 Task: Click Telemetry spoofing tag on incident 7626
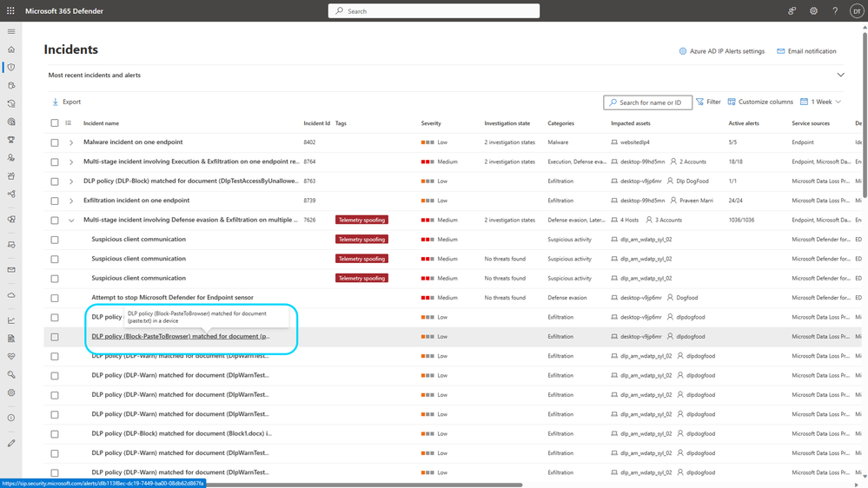coord(361,220)
